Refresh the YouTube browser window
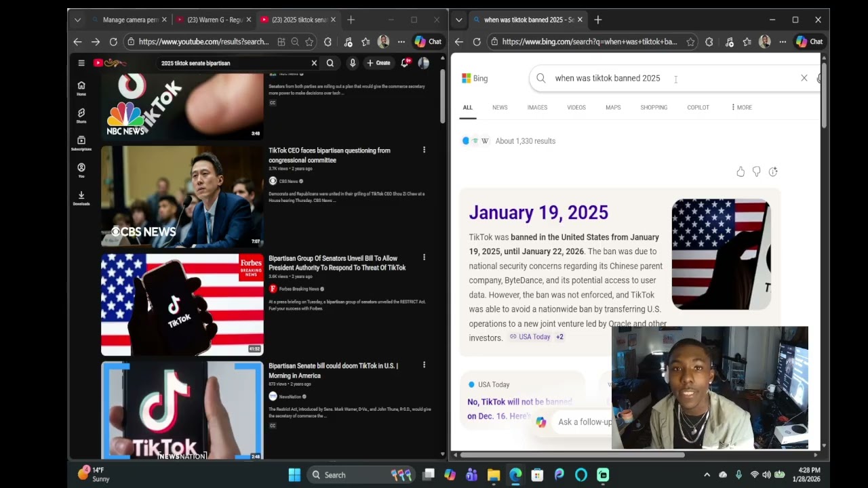Image resolution: width=868 pixels, height=488 pixels. coord(113,42)
